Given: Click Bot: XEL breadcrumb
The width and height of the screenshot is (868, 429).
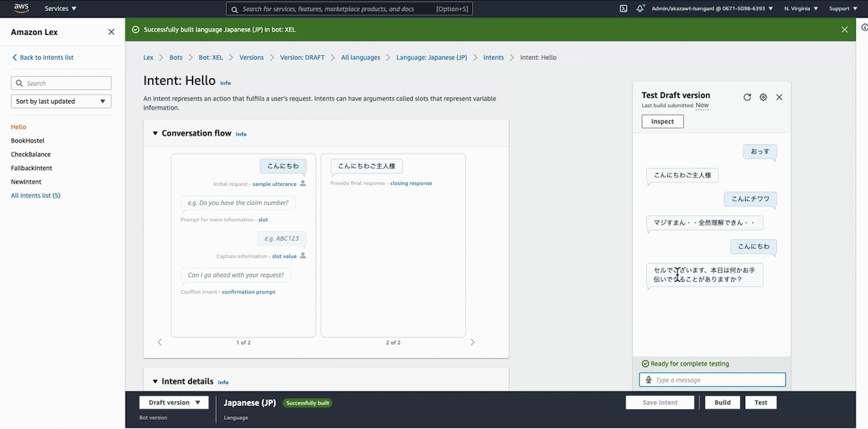Looking at the screenshot, I should pyautogui.click(x=211, y=58).
